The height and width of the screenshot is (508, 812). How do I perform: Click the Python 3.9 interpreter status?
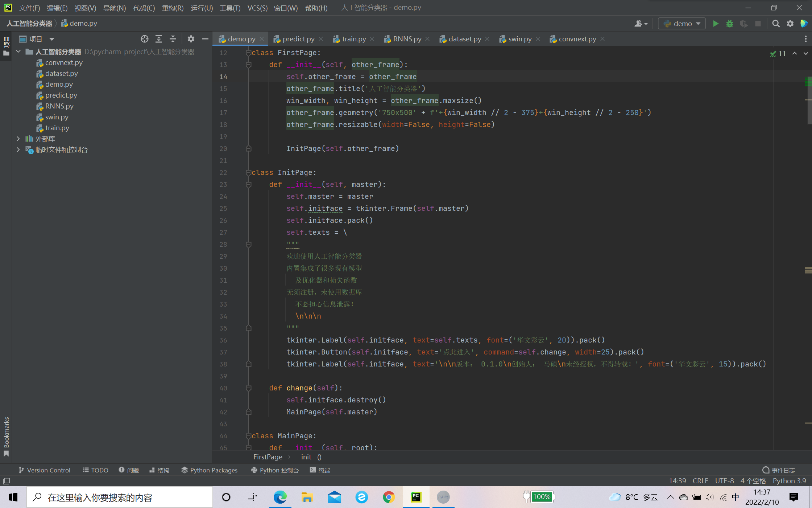point(789,480)
